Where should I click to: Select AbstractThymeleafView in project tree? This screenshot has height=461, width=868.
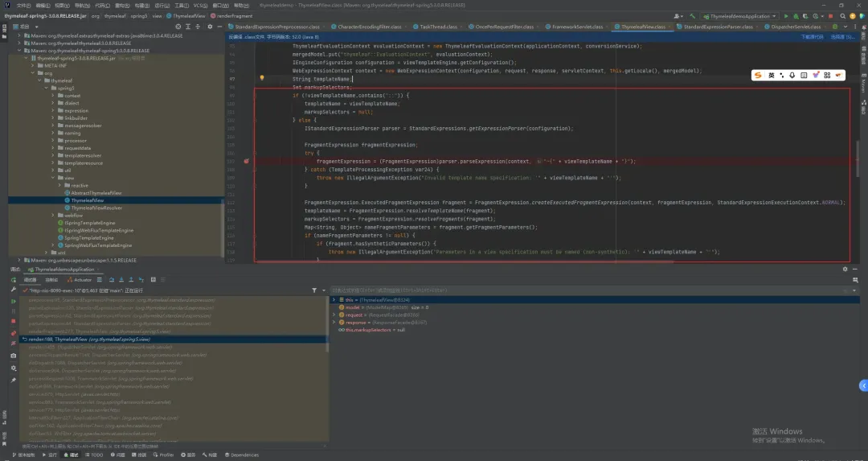(96, 193)
